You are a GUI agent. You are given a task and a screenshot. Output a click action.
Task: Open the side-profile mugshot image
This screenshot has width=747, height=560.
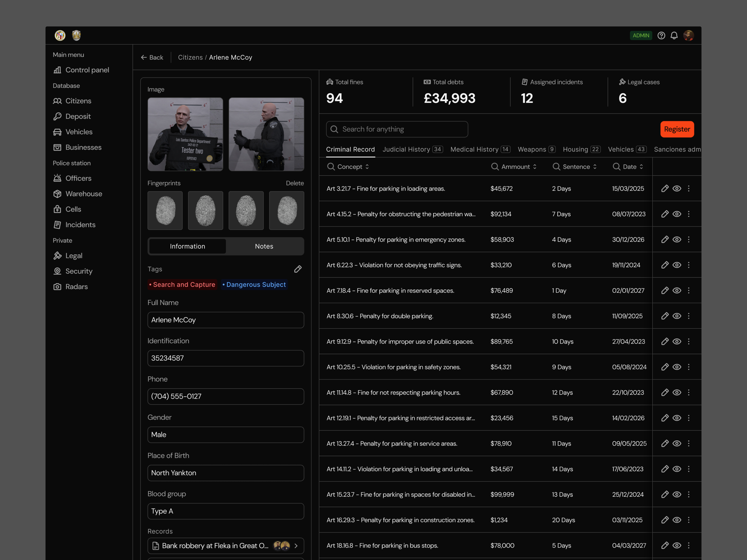click(x=266, y=134)
